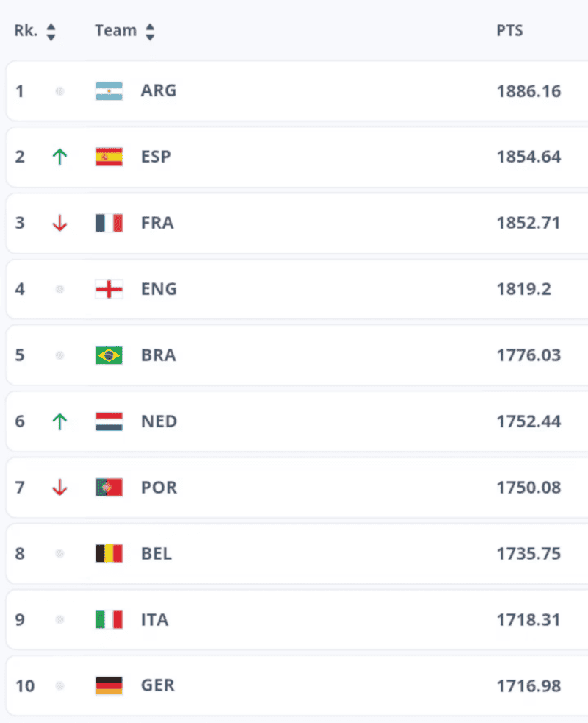Click the Germany flag icon

109,685
